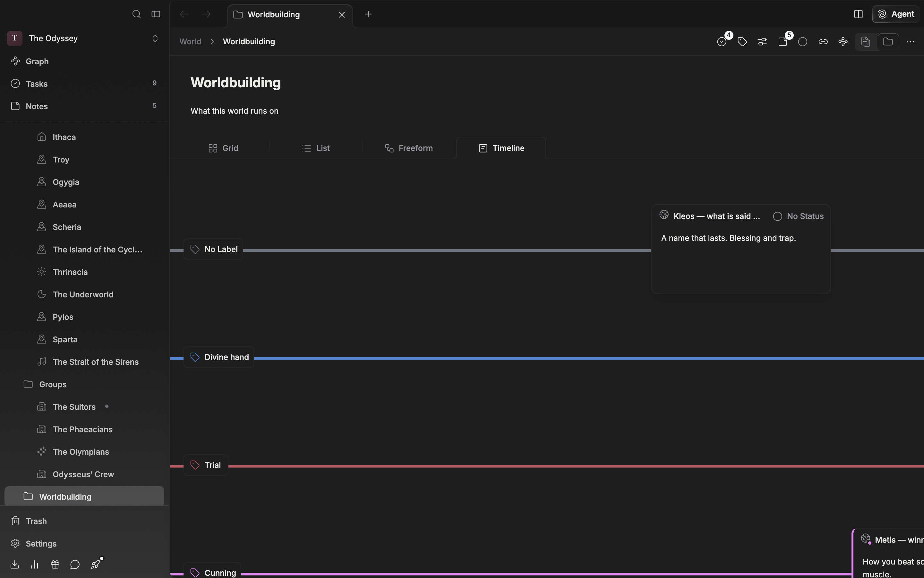Image resolution: width=924 pixels, height=578 pixels.
Task: Open Aeaea in the sidebar tree
Action: pyautogui.click(x=84, y=205)
